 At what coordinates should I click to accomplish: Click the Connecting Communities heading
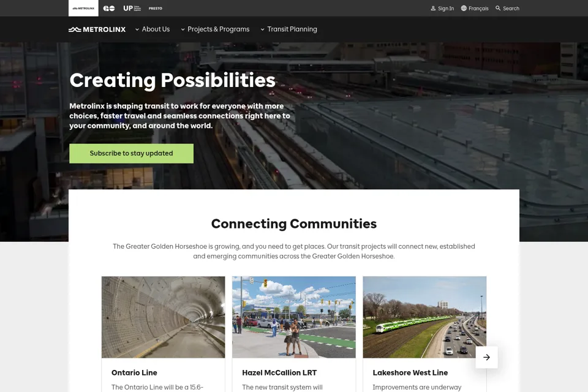pos(294,224)
